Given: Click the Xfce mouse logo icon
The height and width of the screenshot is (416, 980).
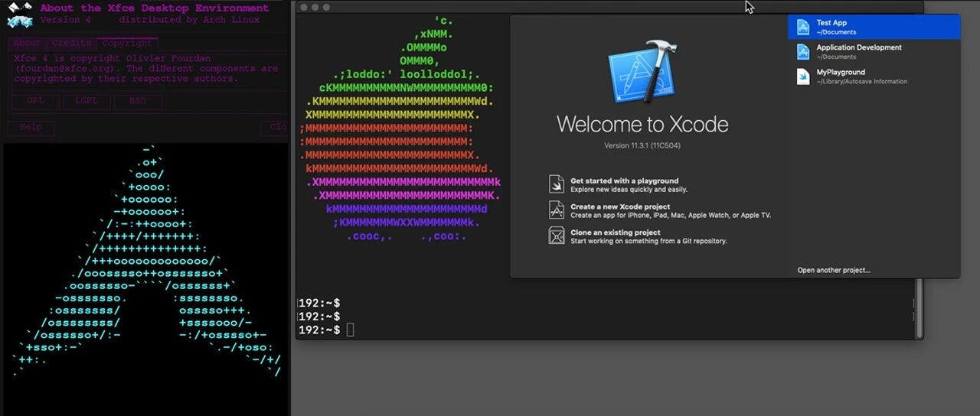Looking at the screenshot, I should coord(19,15).
